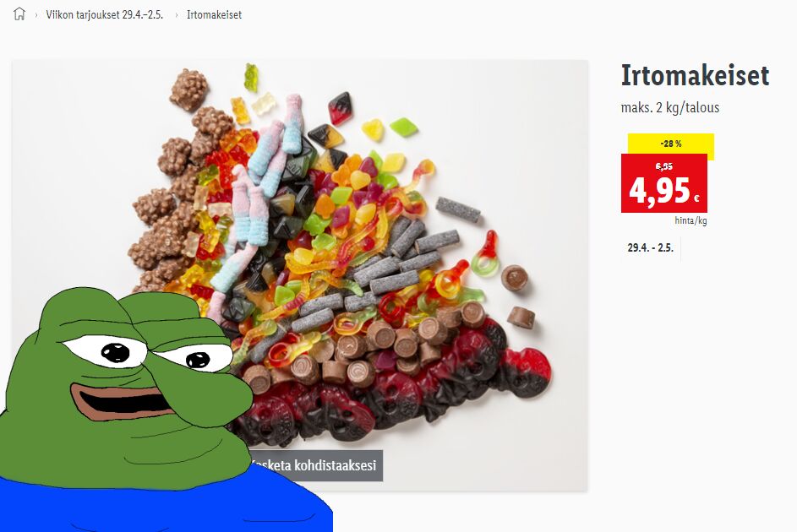Click the chevron before Irtomakeiset breadcrumb
797x532 pixels.
click(x=177, y=15)
